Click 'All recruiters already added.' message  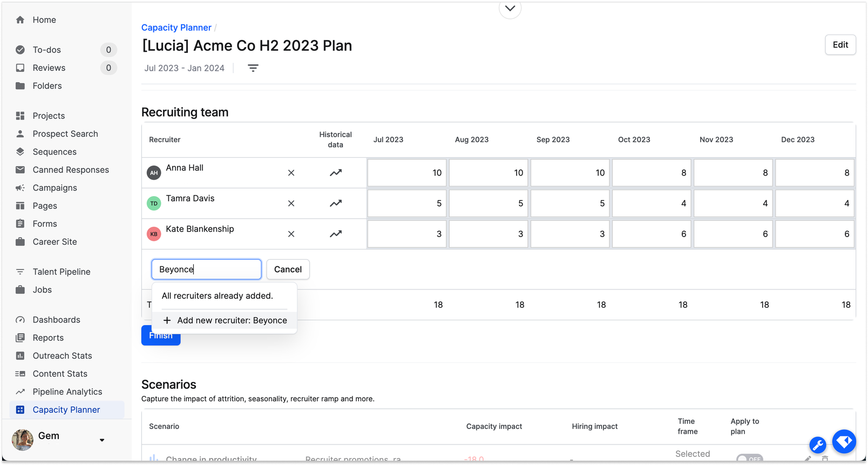tap(218, 296)
